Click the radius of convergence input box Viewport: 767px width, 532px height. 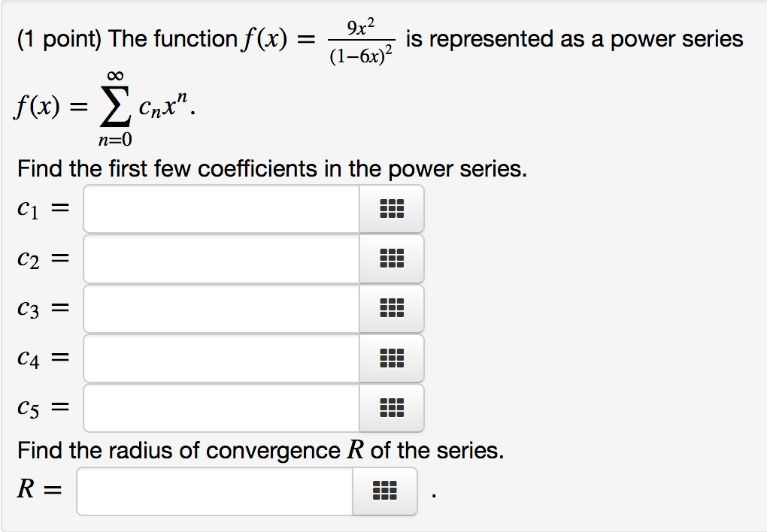[x=214, y=491]
